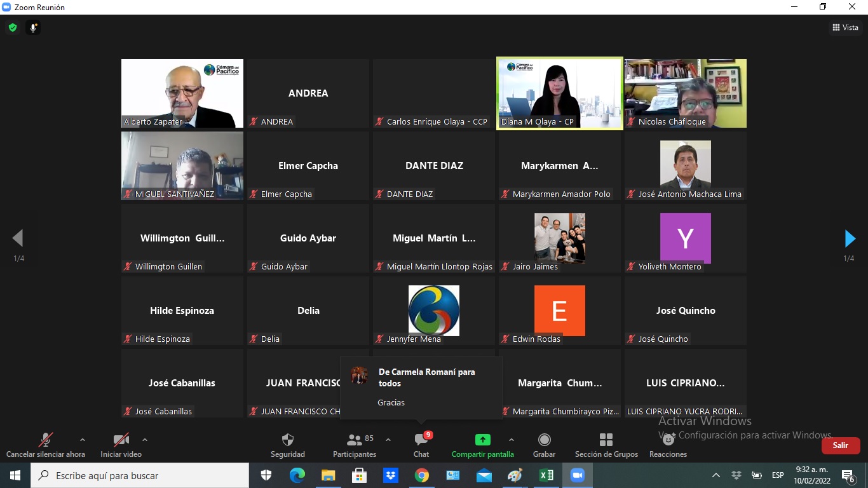Expand the share screen options arrow

(511, 440)
